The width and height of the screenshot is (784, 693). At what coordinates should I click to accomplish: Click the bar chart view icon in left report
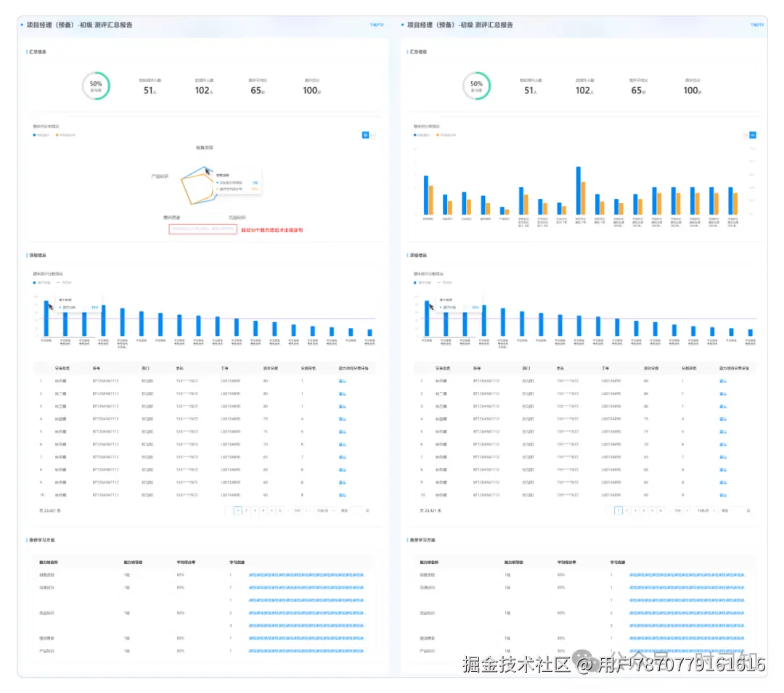[372, 135]
